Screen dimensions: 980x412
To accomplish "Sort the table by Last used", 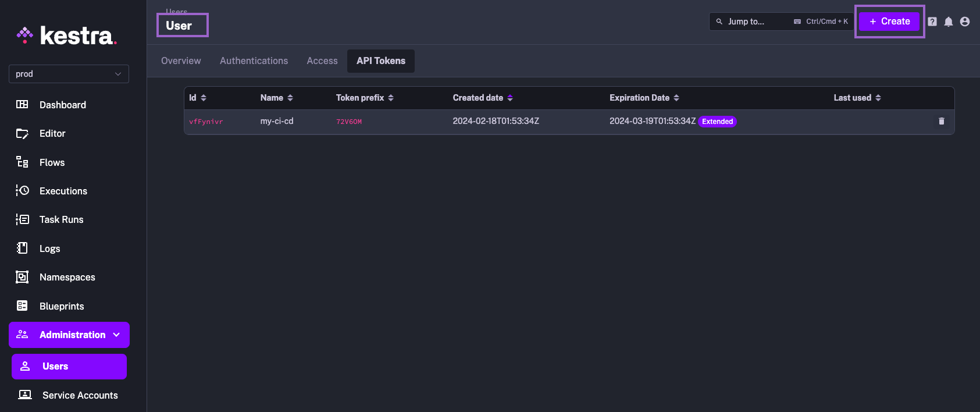I will [857, 98].
